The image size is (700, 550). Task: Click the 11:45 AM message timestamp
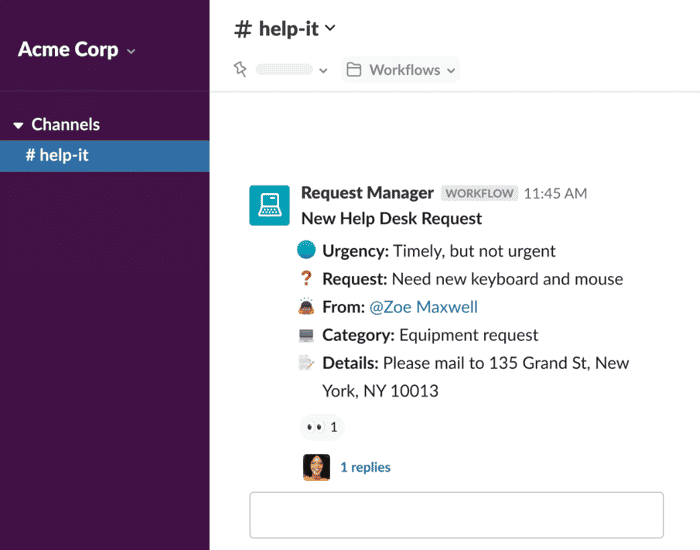555,194
